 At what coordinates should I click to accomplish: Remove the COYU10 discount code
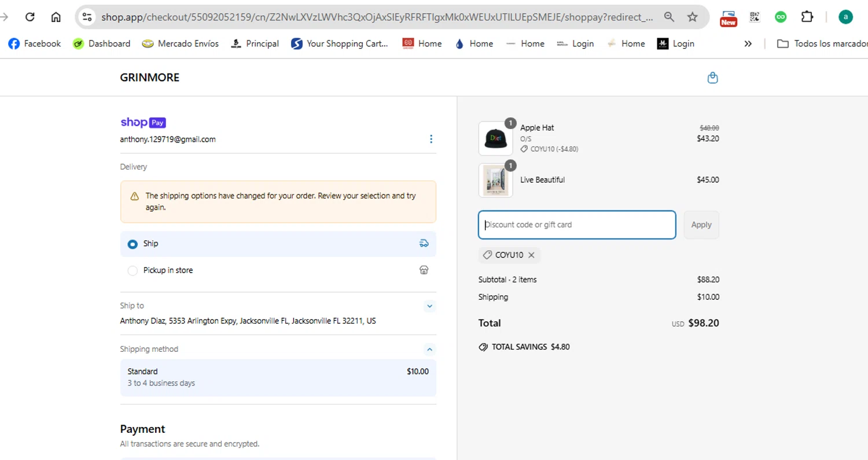click(x=531, y=255)
